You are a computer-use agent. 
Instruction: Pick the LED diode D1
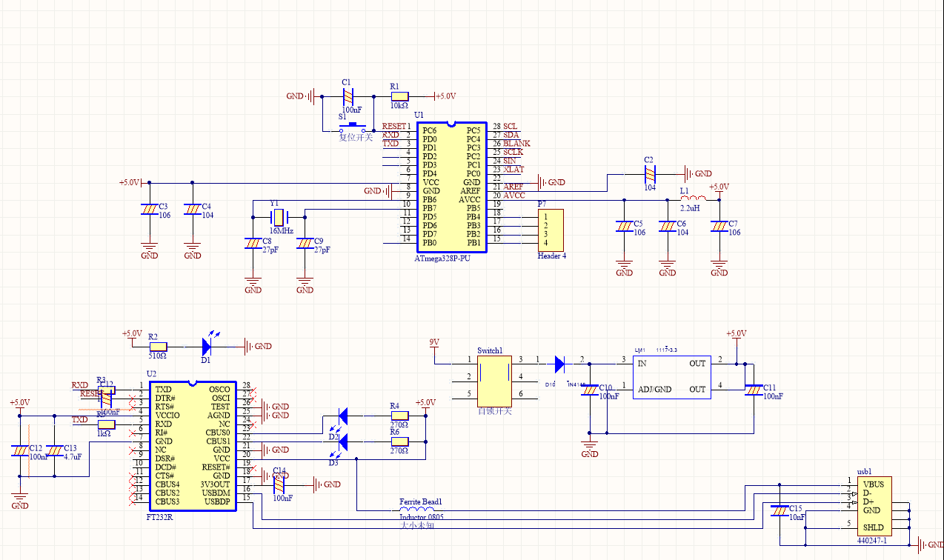[207, 345]
